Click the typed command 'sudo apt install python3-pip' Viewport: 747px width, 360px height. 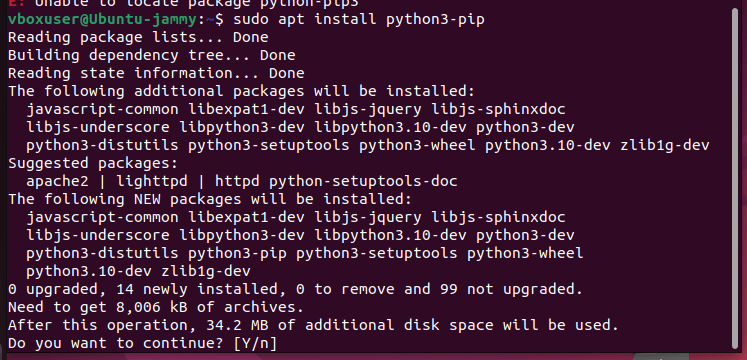(359, 20)
